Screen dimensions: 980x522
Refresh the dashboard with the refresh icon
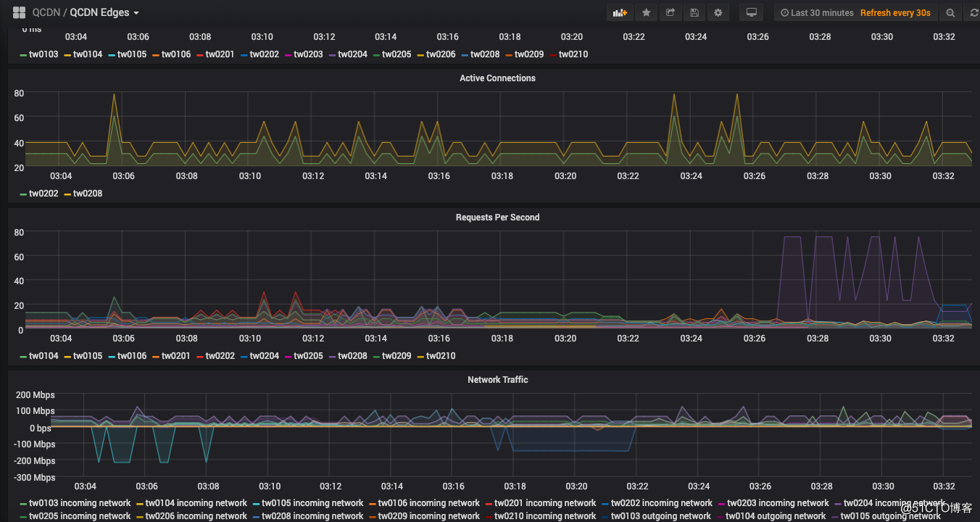coord(973,12)
